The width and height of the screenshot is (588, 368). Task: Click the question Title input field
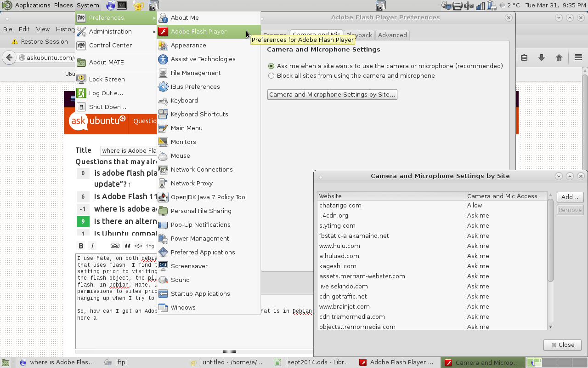pos(129,150)
